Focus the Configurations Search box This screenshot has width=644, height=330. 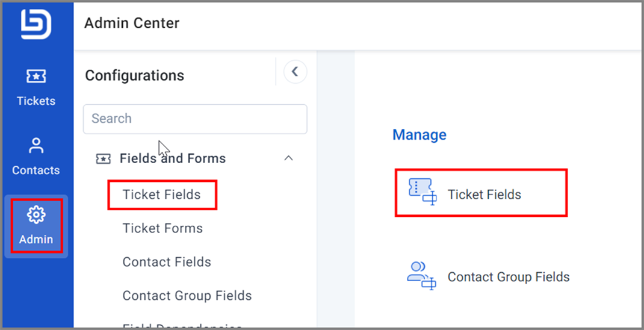click(195, 119)
